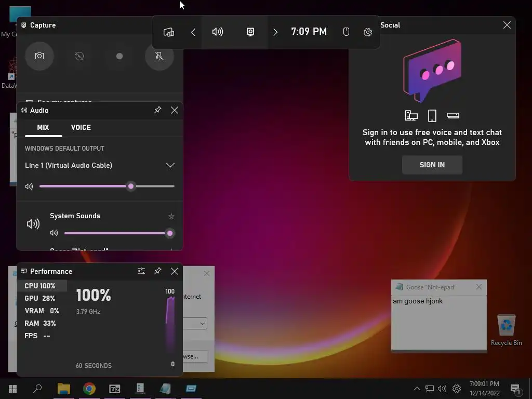532x399 pixels.
Task: Switch to the MIX tab
Action: tap(43, 128)
